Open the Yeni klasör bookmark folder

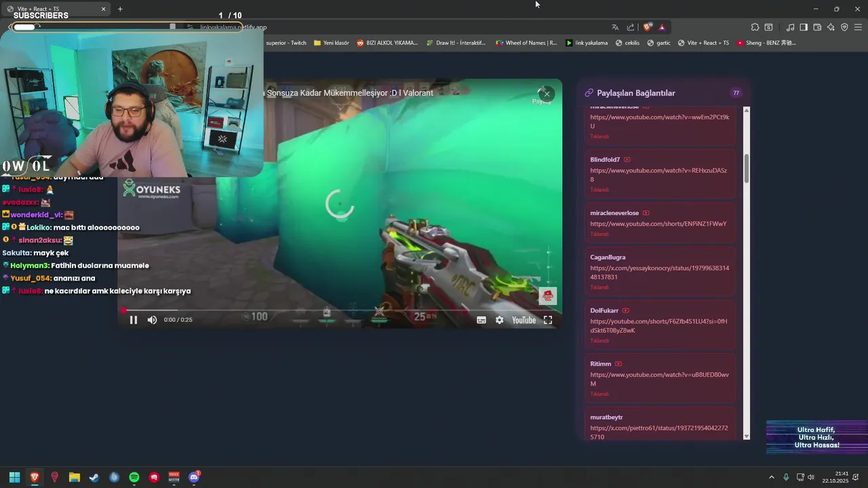tap(332, 43)
